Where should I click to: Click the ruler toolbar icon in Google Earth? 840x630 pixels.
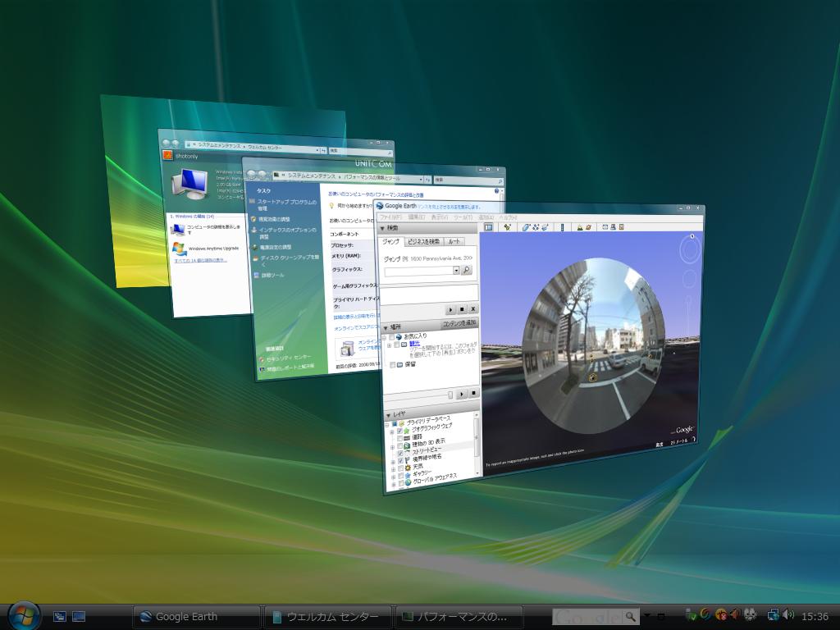pyautogui.click(x=562, y=227)
